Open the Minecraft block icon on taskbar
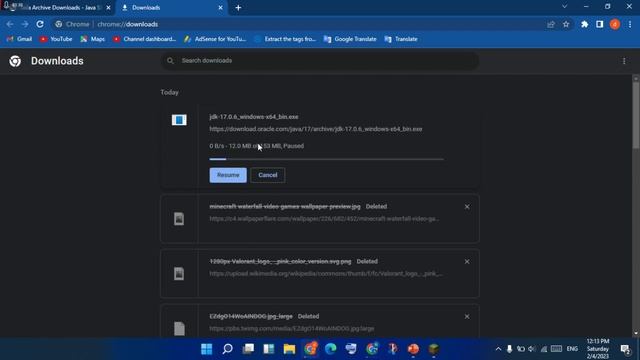The height and width of the screenshot is (360, 640). (433, 349)
